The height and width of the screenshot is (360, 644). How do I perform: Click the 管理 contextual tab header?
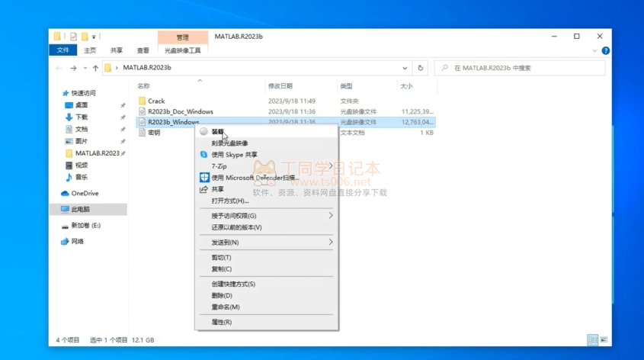[x=183, y=37]
